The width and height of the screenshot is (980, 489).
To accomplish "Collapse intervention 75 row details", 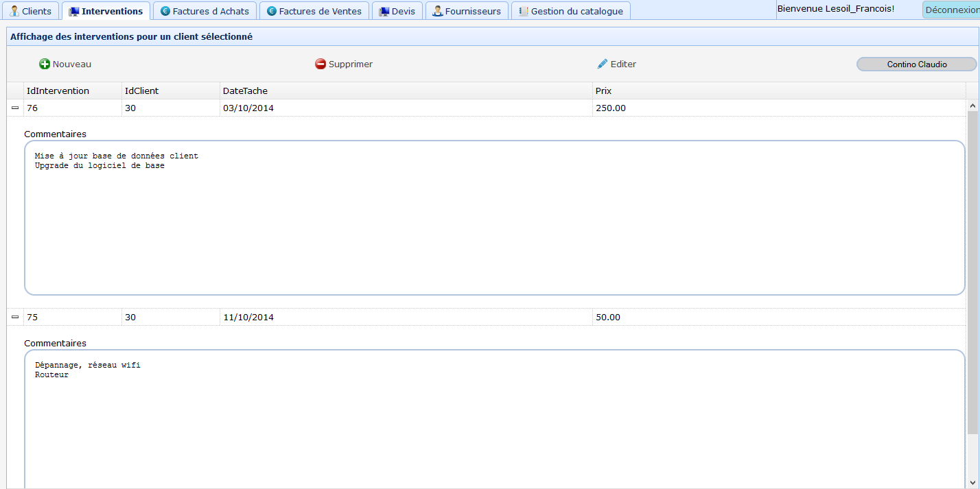I will point(15,317).
